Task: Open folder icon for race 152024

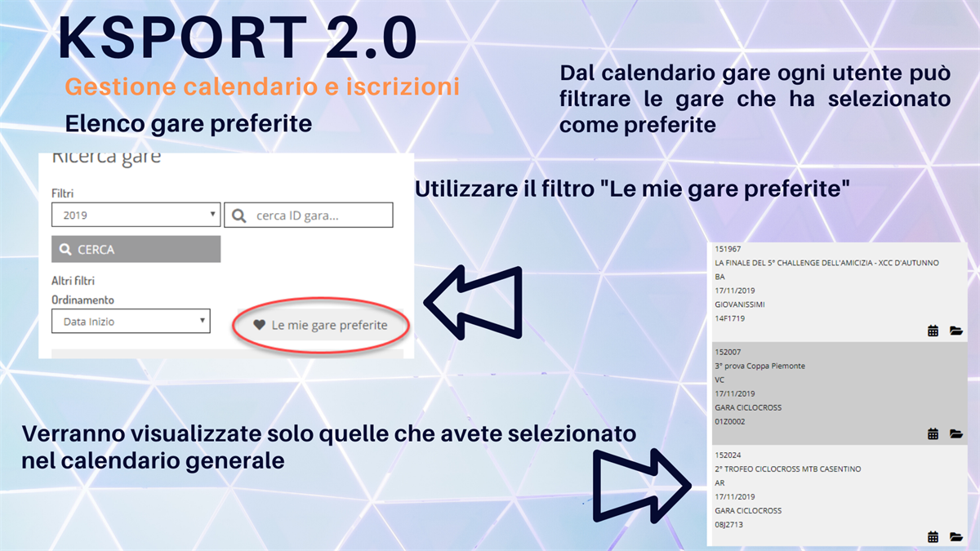Action: click(x=956, y=537)
